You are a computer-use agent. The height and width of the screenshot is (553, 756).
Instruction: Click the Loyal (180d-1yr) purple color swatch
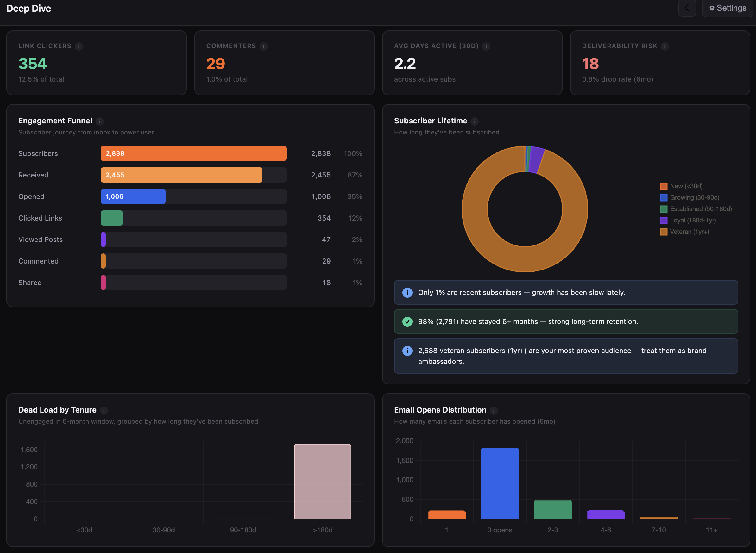[x=664, y=220]
